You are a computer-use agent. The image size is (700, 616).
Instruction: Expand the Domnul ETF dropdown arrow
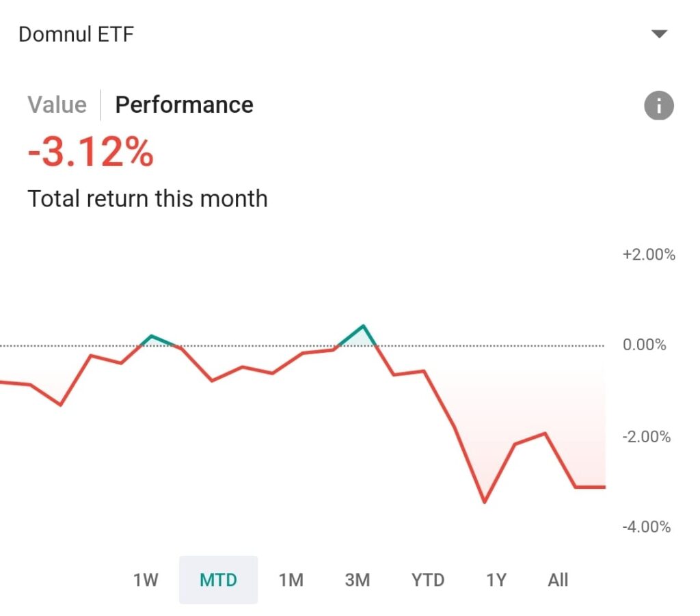(659, 34)
